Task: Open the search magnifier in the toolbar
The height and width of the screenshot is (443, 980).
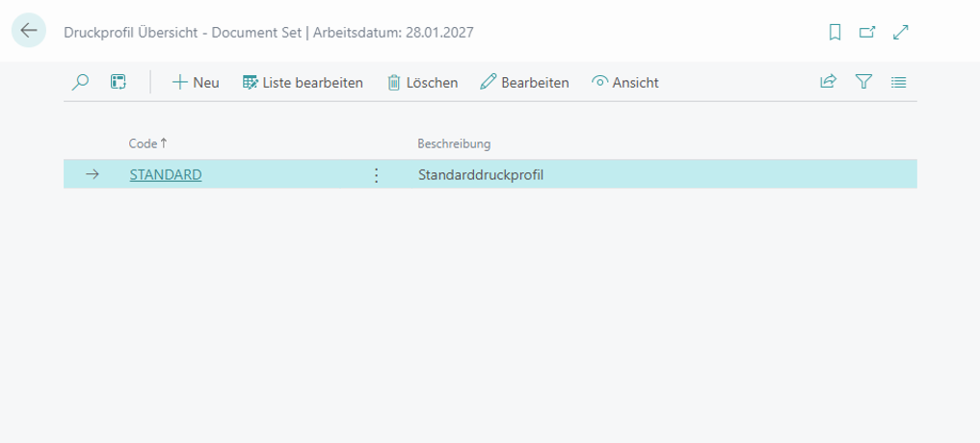Action: [x=81, y=83]
